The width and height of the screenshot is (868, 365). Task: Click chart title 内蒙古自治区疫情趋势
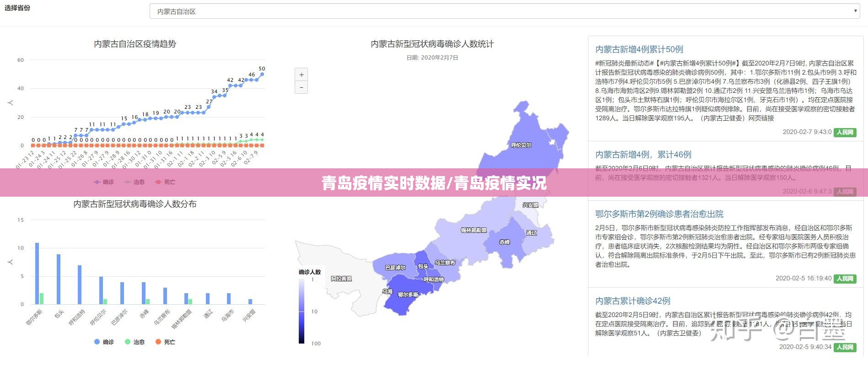[135, 44]
